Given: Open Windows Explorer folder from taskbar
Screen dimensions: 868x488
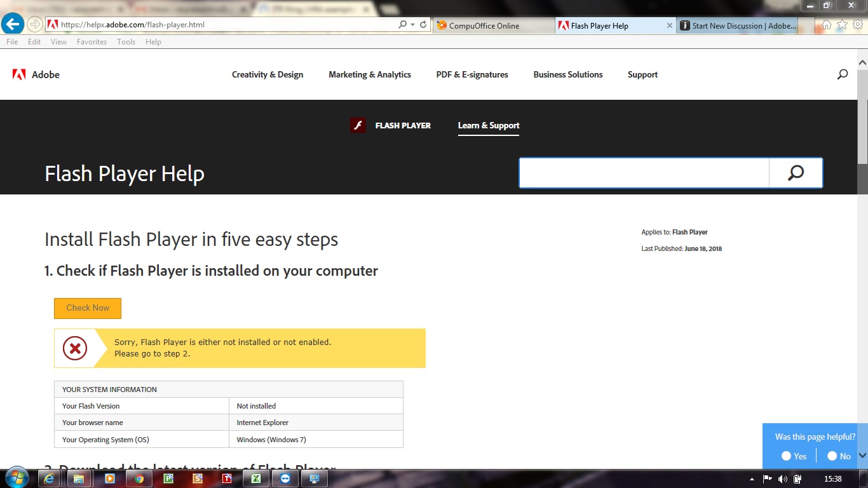Looking at the screenshot, I should 79,478.
